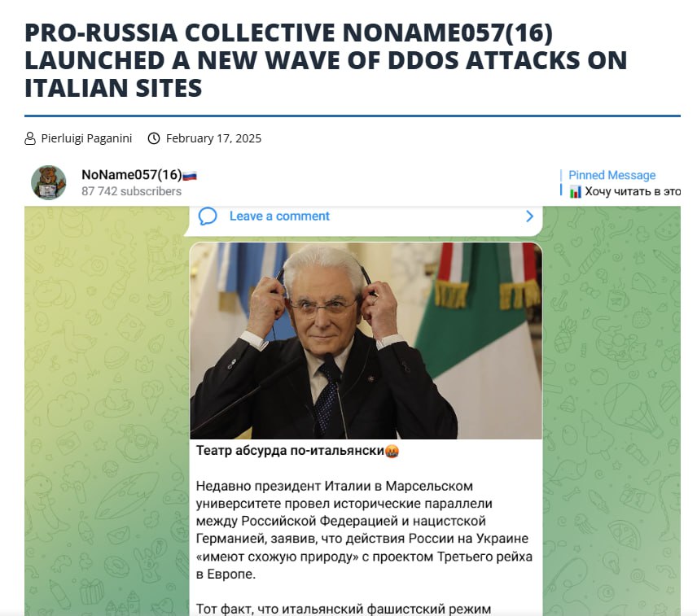697x616 pixels.
Task: Click the author person icon
Action: click(30, 138)
